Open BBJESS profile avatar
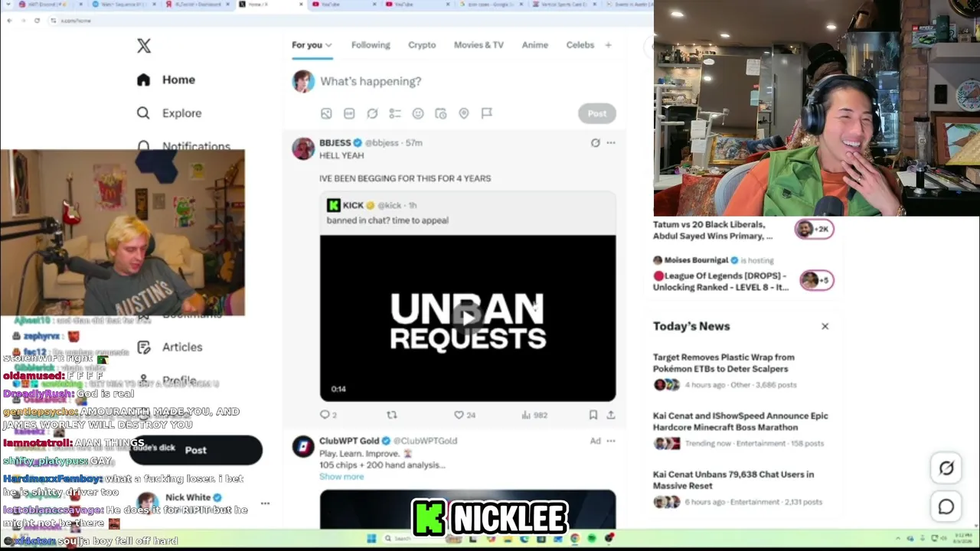 [x=303, y=148]
